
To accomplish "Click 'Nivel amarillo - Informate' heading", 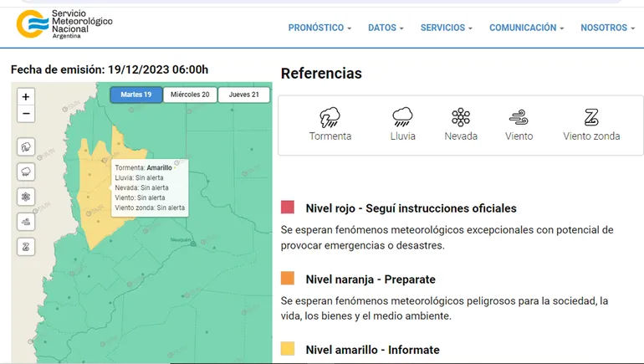I will pyautogui.click(x=372, y=350).
